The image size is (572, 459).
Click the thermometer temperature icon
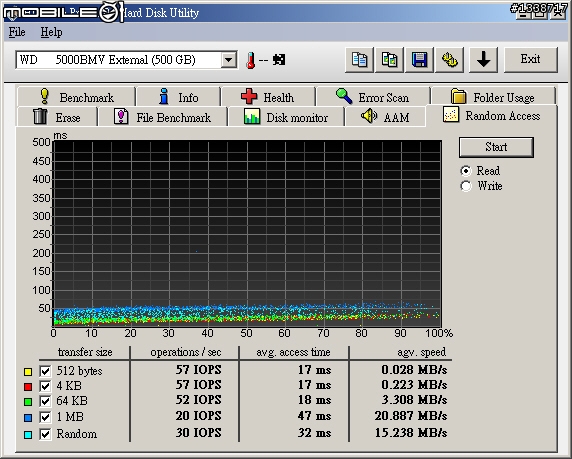pos(250,60)
